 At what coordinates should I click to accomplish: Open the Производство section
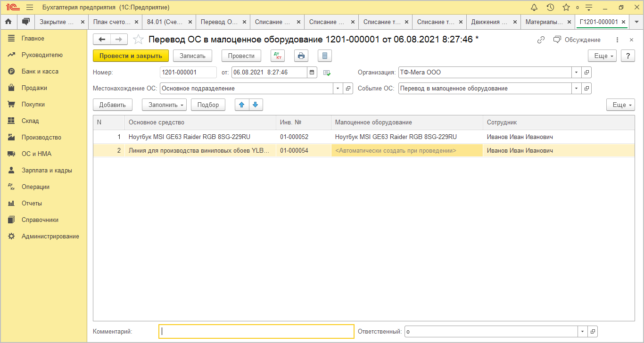[43, 138]
